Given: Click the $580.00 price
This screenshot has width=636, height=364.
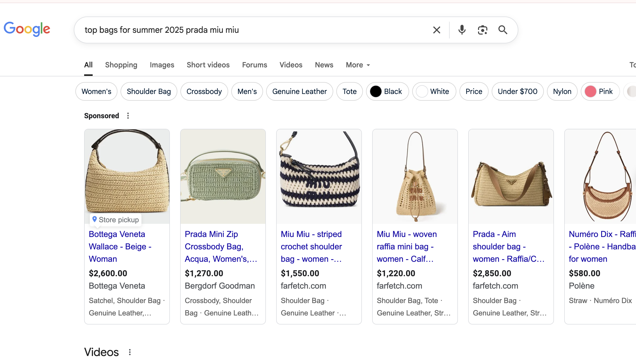Looking at the screenshot, I should (585, 273).
